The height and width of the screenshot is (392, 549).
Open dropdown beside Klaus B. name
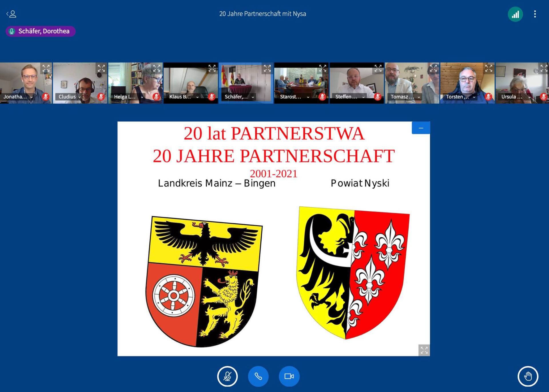coord(197,97)
